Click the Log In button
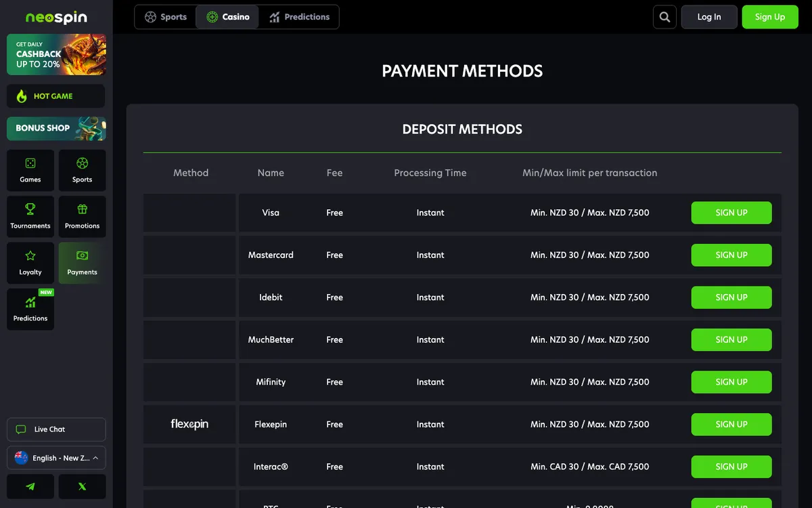 click(x=709, y=17)
